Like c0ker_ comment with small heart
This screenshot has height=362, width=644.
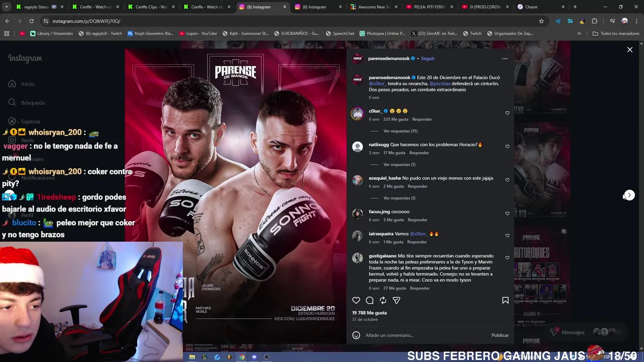click(507, 113)
